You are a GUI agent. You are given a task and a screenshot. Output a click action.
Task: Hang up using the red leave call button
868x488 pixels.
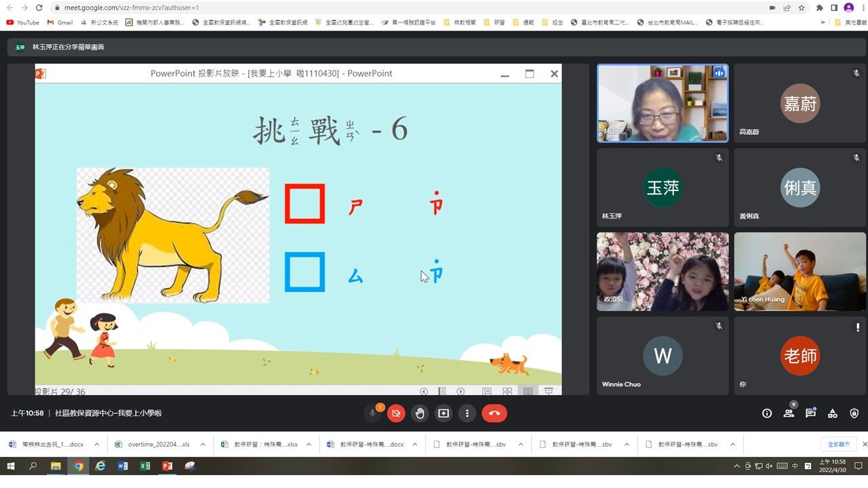pos(494,413)
